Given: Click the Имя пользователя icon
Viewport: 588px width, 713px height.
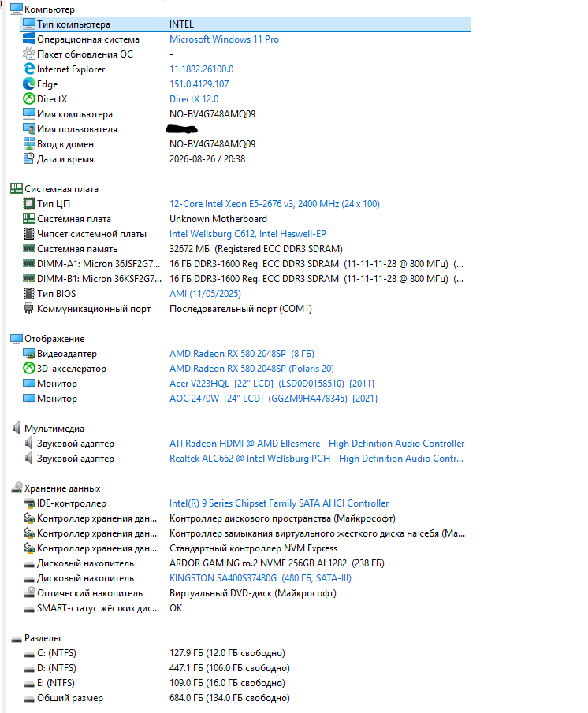Looking at the screenshot, I should pos(28,129).
